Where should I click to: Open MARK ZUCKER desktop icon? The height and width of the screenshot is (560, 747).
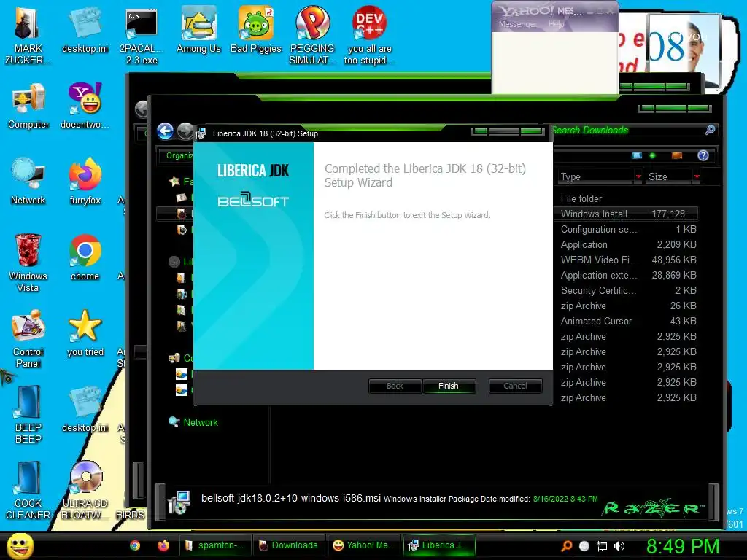[28, 36]
